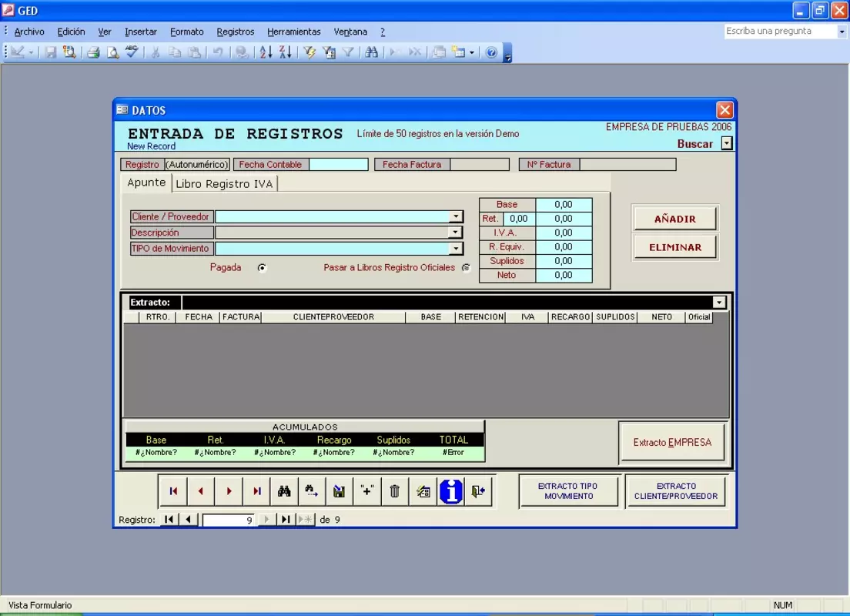Toggle Pasar a Libros Registro Oficiales option
This screenshot has height=616, width=850.
click(466, 268)
